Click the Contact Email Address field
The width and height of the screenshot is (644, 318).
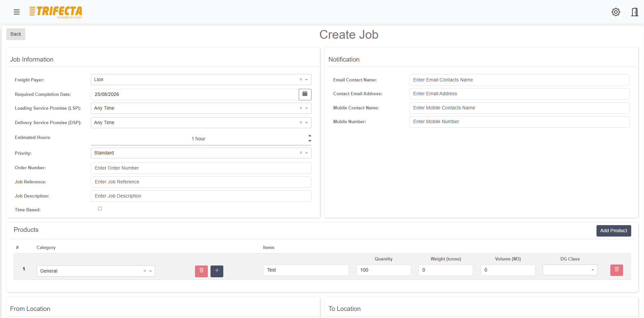(519, 94)
